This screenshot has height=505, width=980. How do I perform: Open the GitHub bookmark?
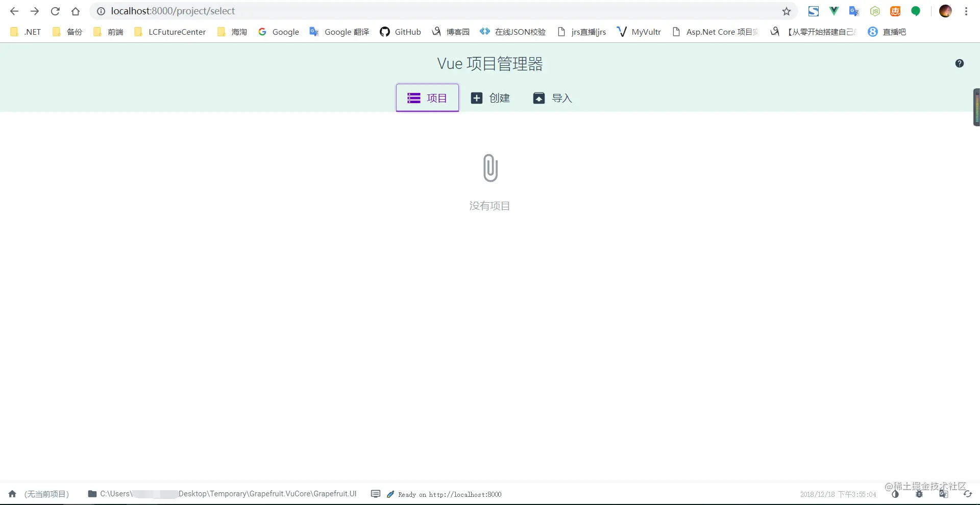click(x=400, y=32)
